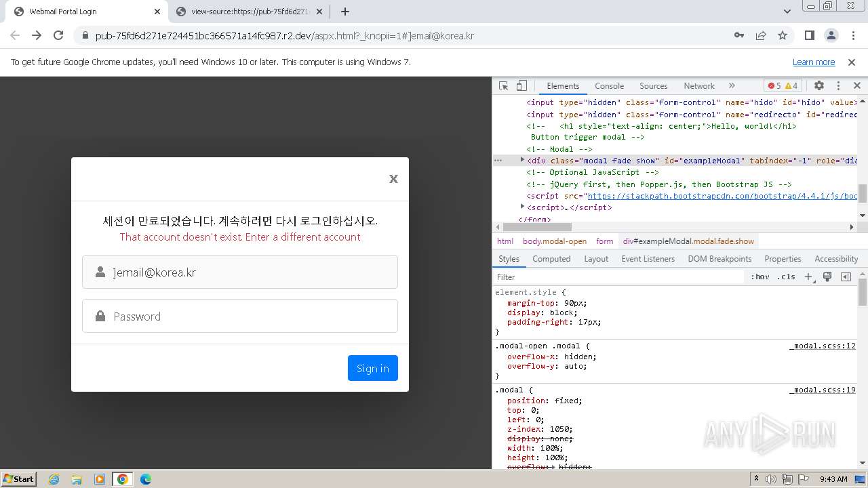868x488 pixels.
Task: Open the Accessibility tab
Action: (x=836, y=259)
